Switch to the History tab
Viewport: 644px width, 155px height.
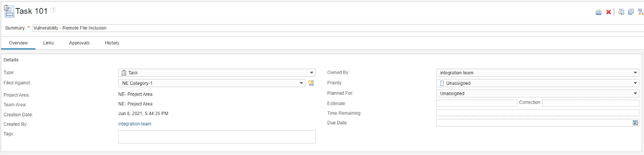(112, 43)
